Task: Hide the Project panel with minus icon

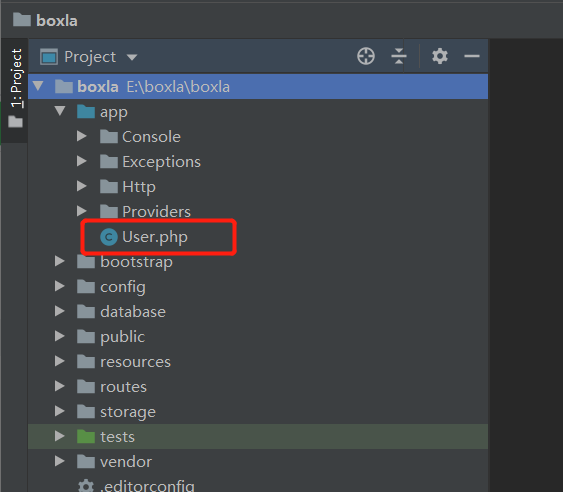Action: (x=472, y=56)
